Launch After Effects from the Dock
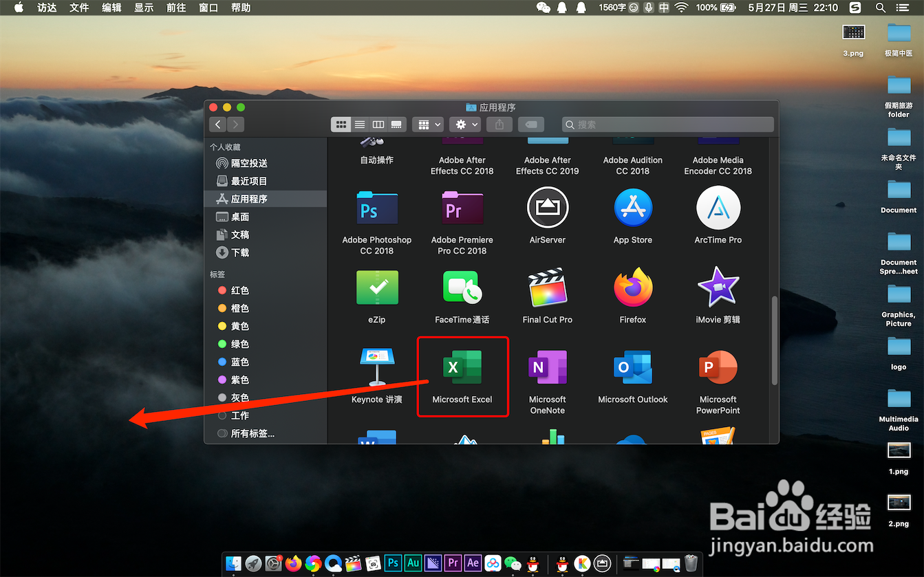The height and width of the screenshot is (577, 924). [x=473, y=563]
